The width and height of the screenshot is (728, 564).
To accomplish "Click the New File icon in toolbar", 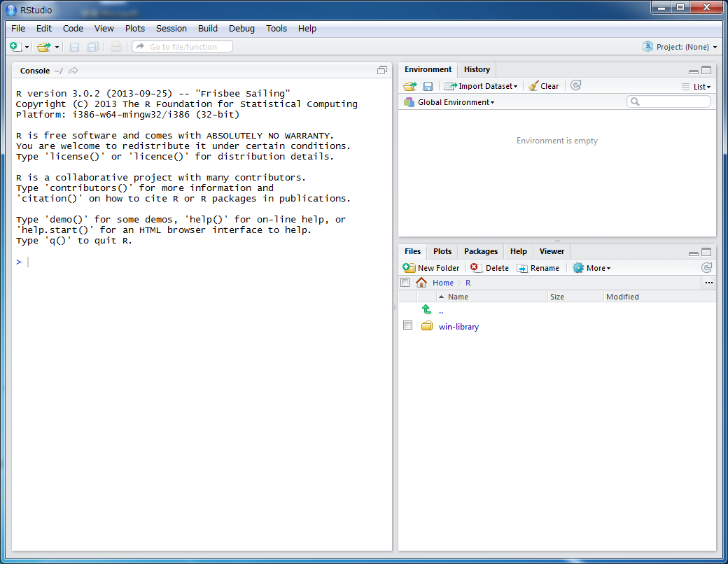I will (15, 47).
